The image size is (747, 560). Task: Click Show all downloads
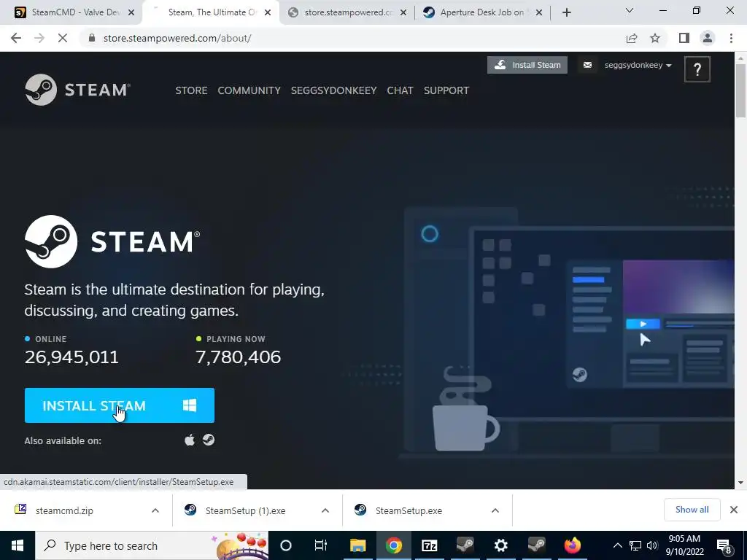coord(692,510)
